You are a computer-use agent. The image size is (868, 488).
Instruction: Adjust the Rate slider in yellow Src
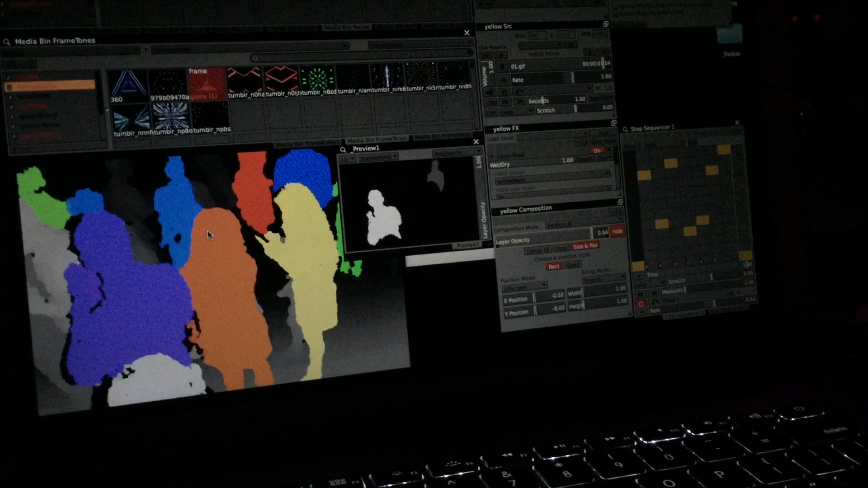coord(561,79)
